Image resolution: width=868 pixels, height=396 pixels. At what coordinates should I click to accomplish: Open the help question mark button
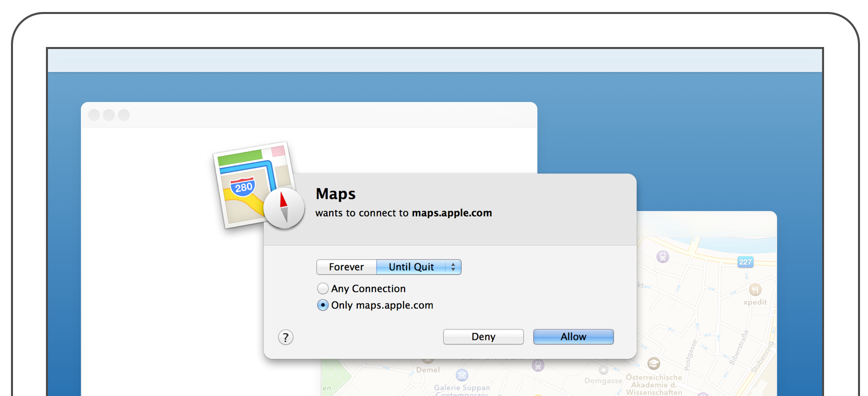(286, 337)
